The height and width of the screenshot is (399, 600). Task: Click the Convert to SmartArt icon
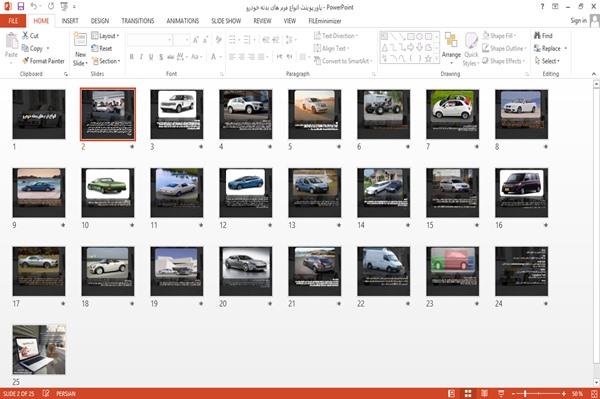pyautogui.click(x=317, y=60)
